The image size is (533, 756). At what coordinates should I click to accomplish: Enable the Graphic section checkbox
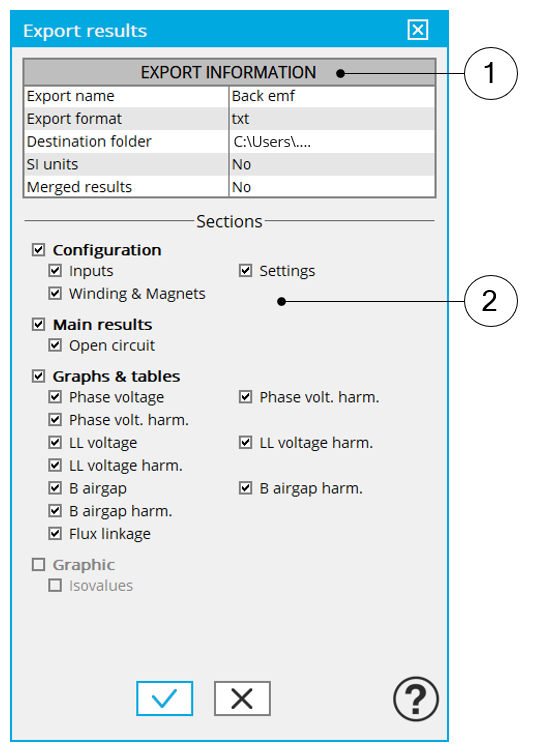[x=39, y=565]
